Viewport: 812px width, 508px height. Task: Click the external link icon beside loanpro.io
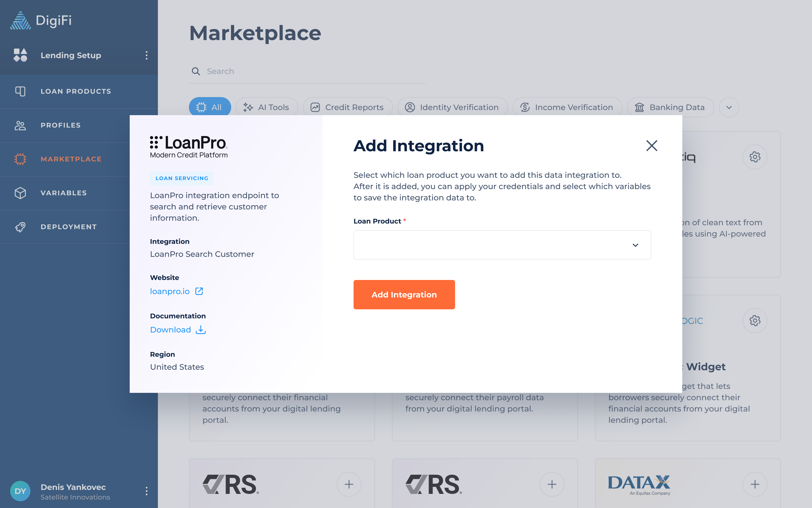point(199,291)
